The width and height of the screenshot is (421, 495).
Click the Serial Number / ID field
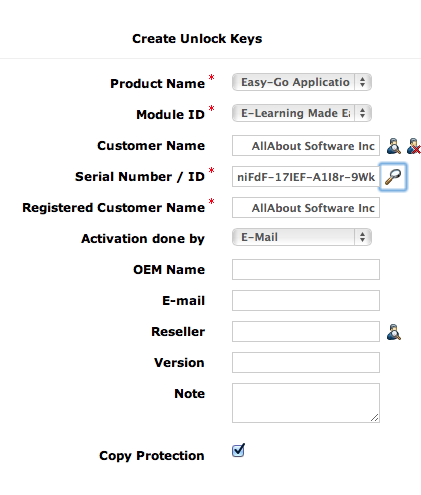(306, 177)
